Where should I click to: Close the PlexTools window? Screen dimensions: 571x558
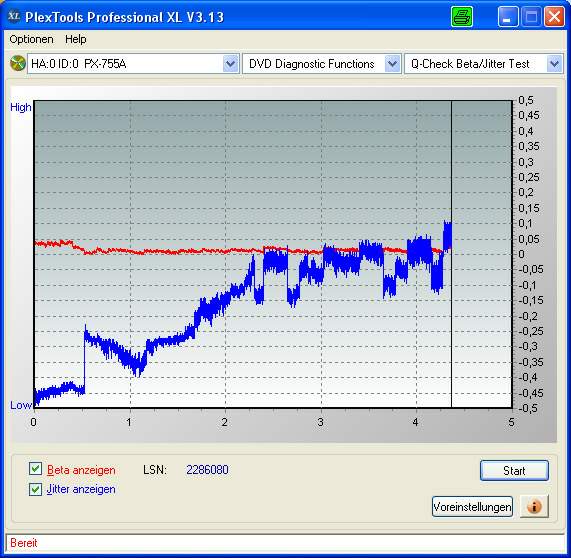tap(554, 17)
